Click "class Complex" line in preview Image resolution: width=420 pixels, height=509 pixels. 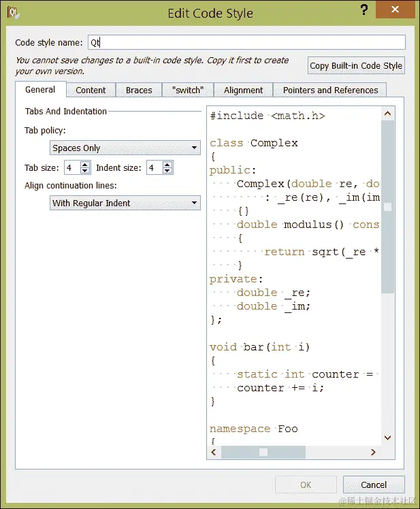(x=254, y=143)
